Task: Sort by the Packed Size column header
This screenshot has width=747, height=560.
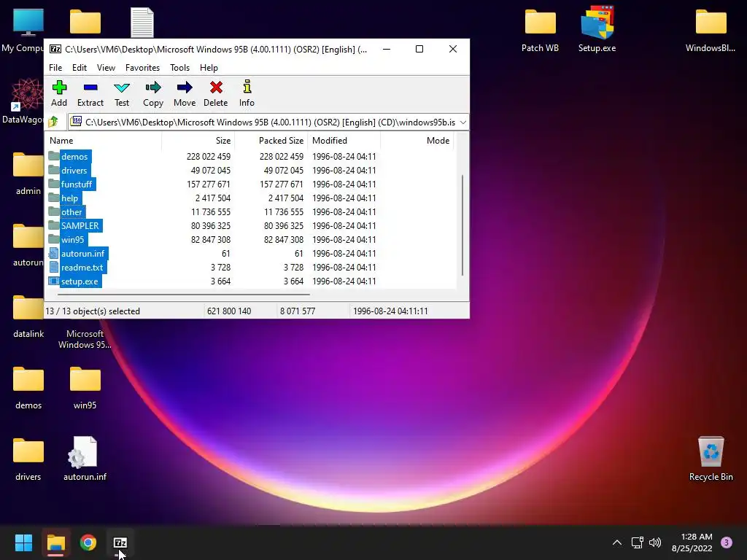Action: coord(271,140)
